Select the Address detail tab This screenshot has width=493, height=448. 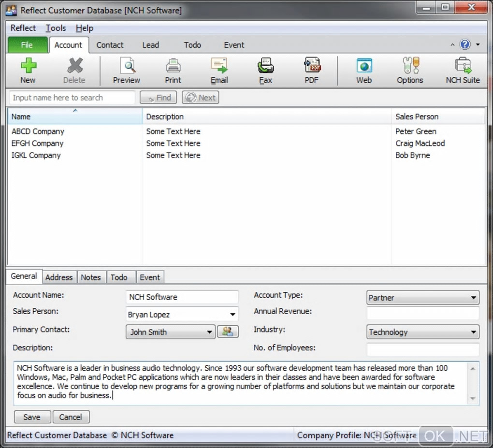tap(59, 277)
